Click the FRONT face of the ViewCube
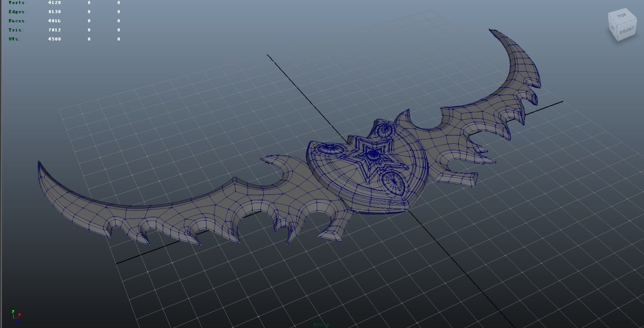Image resolution: width=644 pixels, height=328 pixels. coord(627,31)
